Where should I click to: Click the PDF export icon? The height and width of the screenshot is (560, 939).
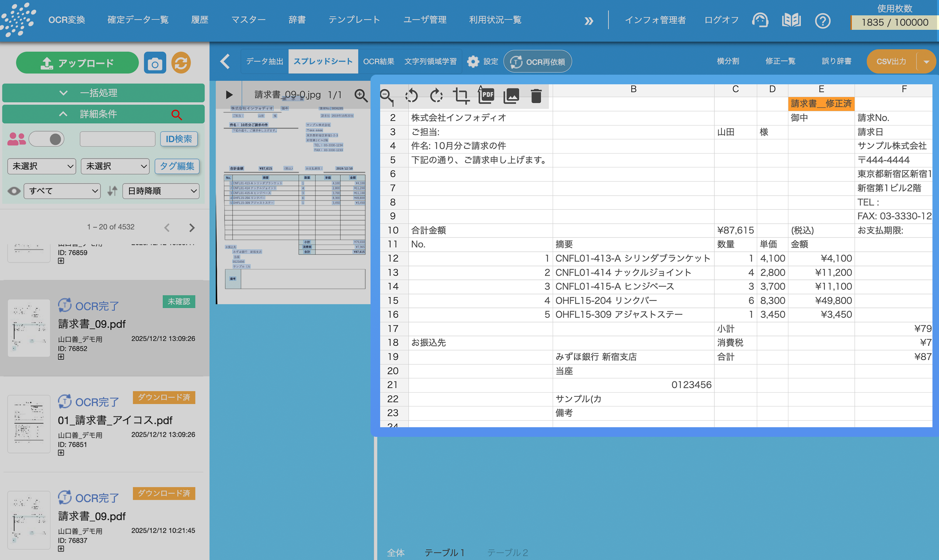pos(486,95)
